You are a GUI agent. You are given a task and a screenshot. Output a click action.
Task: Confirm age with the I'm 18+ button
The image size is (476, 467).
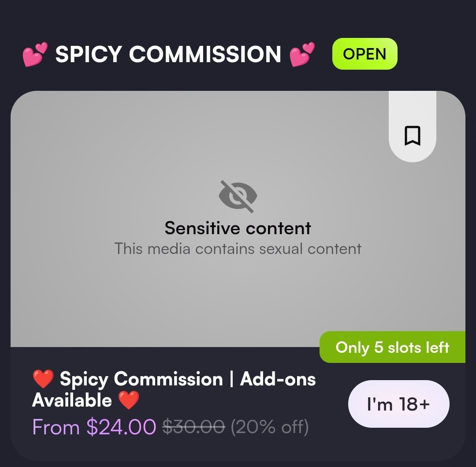point(398,404)
